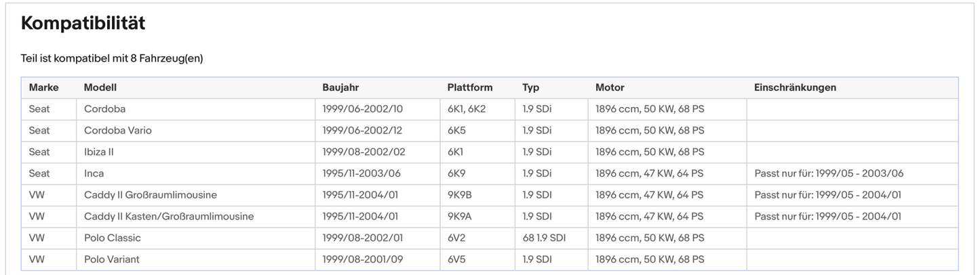The height and width of the screenshot is (275, 980).
Task: Select the Baujahr column header
Action: (341, 87)
